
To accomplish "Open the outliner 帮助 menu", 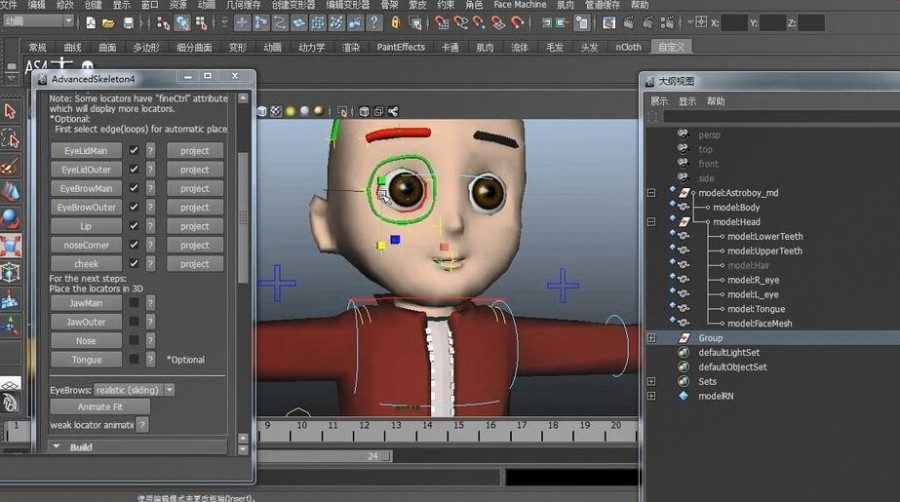I will [x=716, y=101].
